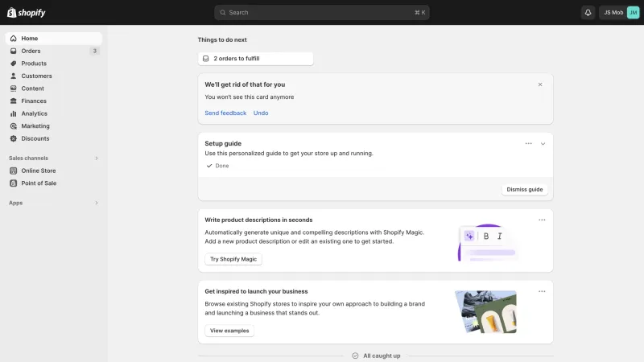Click the Marketing target icon
Image resolution: width=644 pixels, height=362 pixels.
14,126
